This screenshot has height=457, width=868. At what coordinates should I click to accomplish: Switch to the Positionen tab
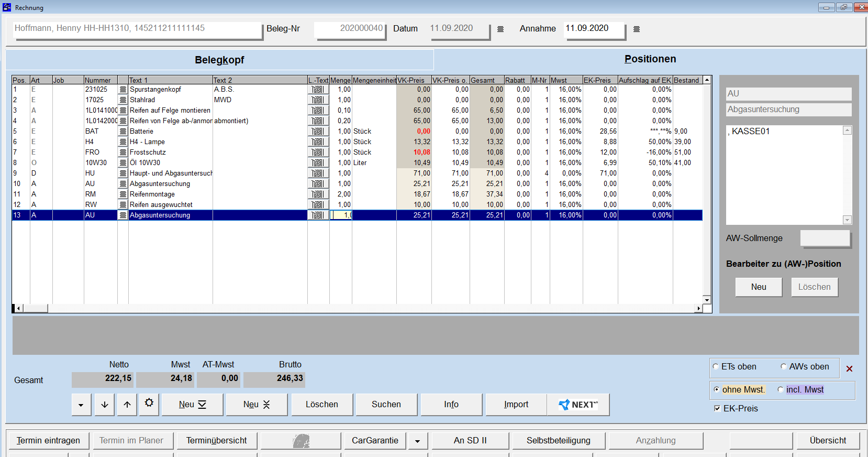tap(650, 59)
